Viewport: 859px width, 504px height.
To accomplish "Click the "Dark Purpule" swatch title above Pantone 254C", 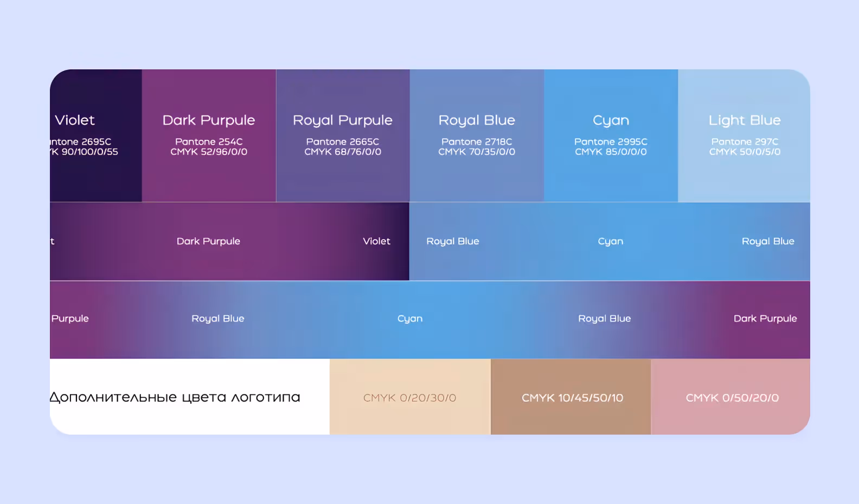I will 209,120.
